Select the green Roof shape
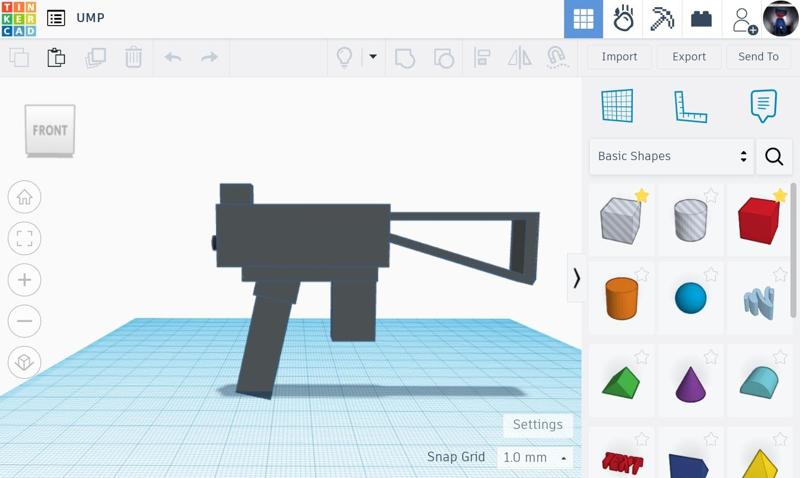The image size is (800, 478). point(621,381)
